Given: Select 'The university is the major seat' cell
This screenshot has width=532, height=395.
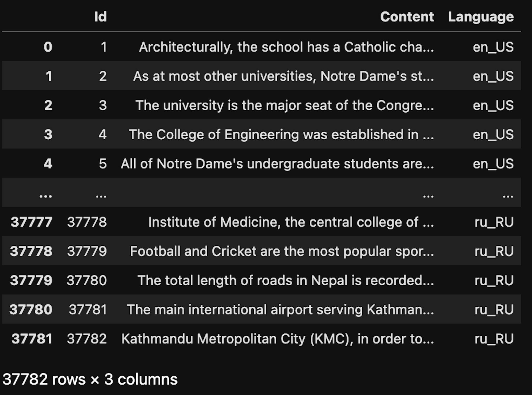Looking at the screenshot, I should [284, 105].
